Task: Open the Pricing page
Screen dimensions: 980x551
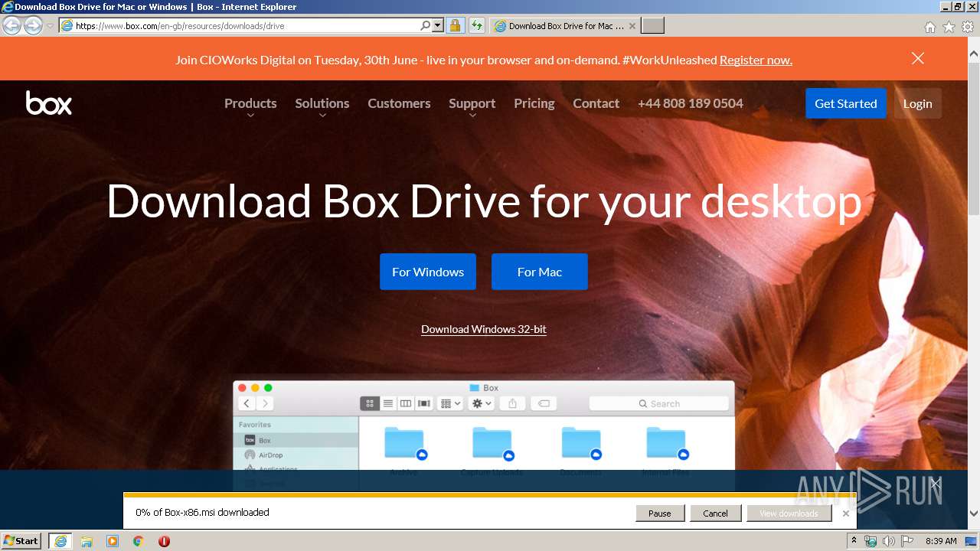Action: coord(534,103)
